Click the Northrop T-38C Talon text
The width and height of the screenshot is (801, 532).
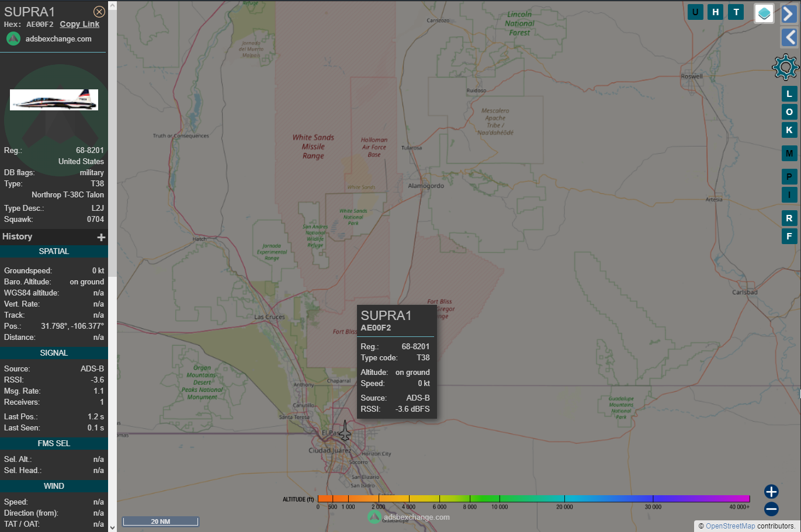click(x=68, y=195)
